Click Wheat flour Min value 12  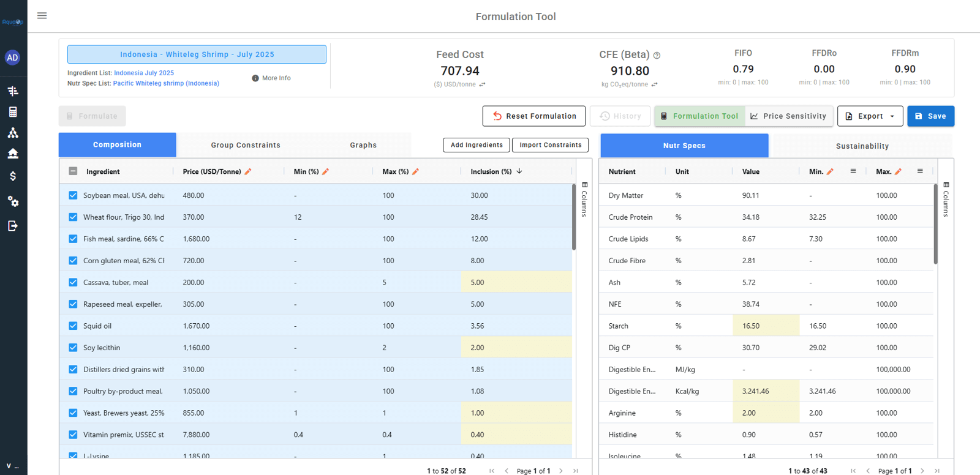(x=298, y=217)
